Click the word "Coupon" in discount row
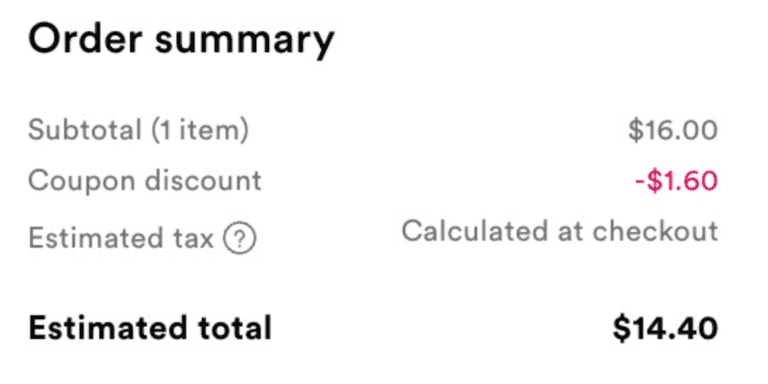 click(82, 182)
